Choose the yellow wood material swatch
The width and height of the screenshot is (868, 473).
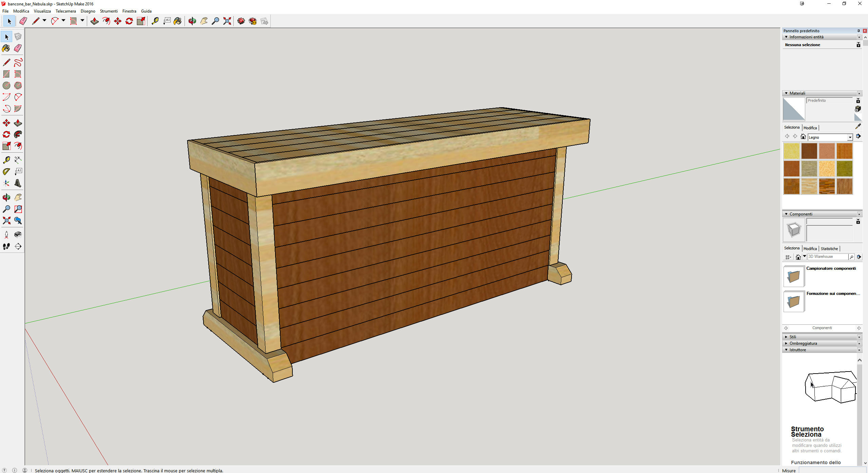792,151
